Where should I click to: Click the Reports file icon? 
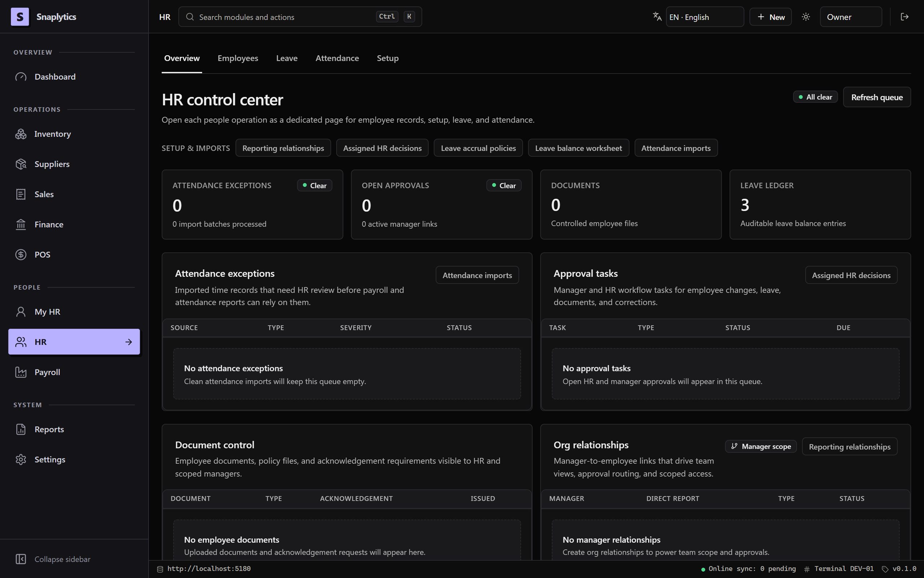click(x=21, y=429)
